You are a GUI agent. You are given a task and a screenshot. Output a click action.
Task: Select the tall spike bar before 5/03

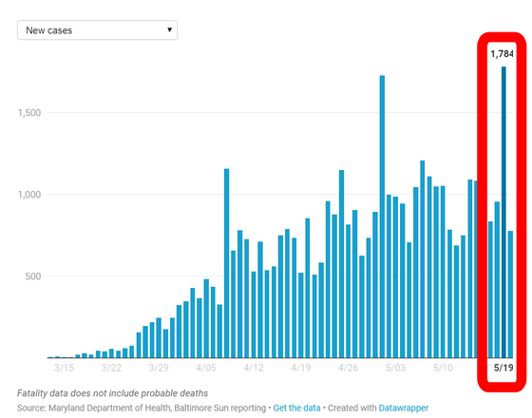(x=382, y=217)
